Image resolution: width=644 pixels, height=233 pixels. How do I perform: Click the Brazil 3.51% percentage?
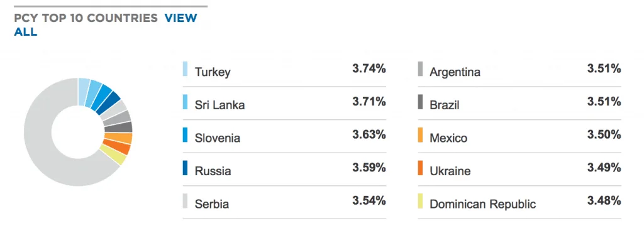604,101
